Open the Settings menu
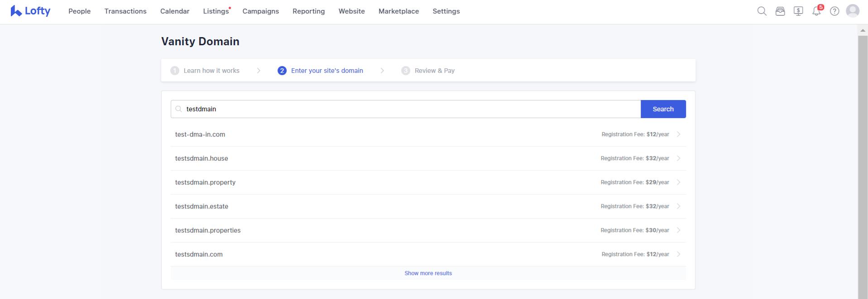Image resolution: width=868 pixels, height=299 pixels. 446,11
